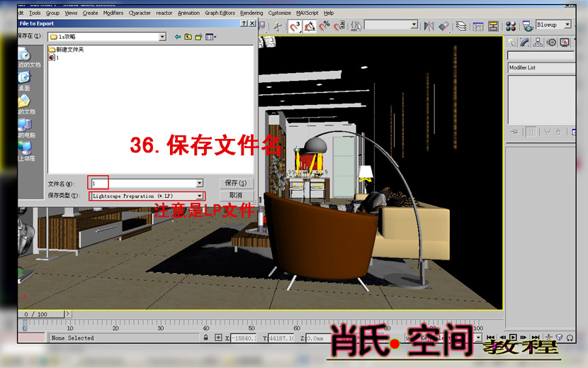Click Remove Modifier trash icon
Viewport: 588px width, 368px height.
pos(558,132)
